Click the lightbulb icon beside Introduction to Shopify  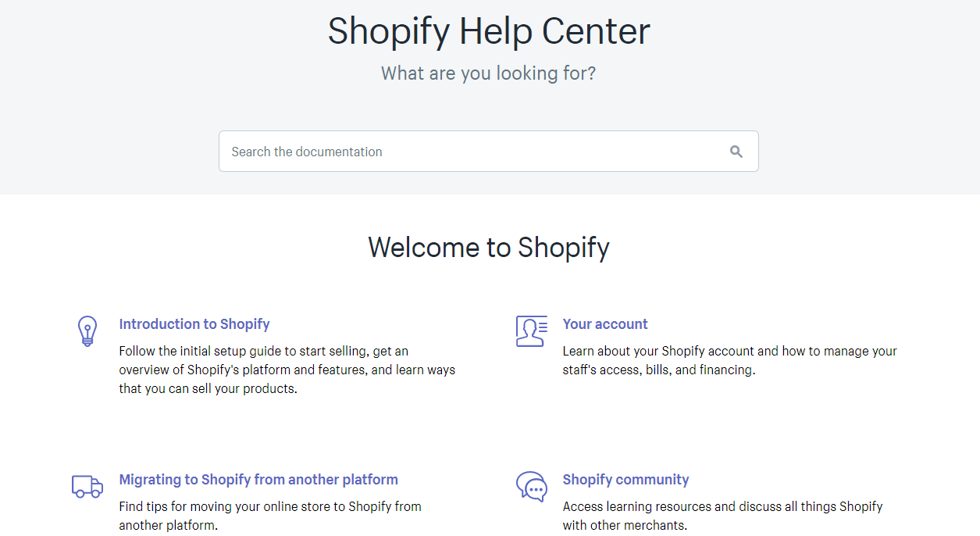click(x=87, y=331)
